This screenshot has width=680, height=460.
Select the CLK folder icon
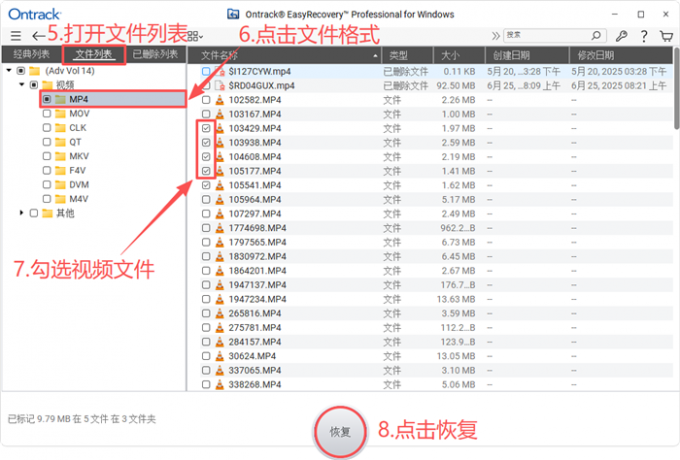point(61,128)
